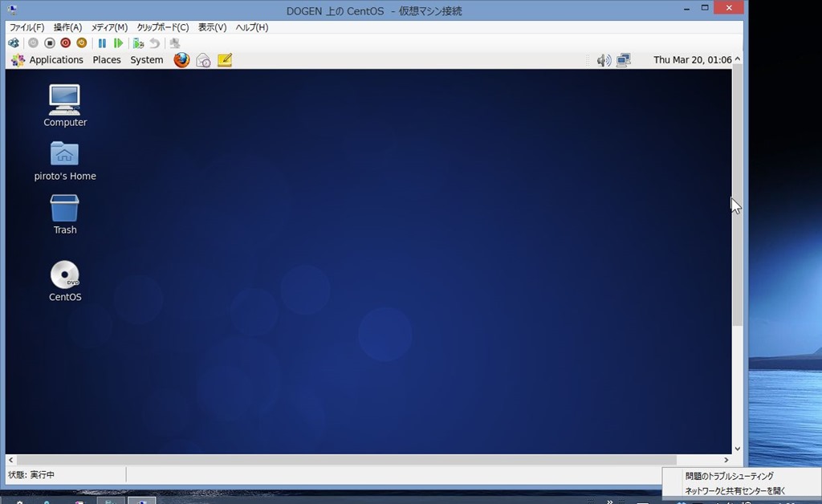Click ネットワークと共有センターを開く
Viewport: 822px width, 504px height.
(735, 490)
